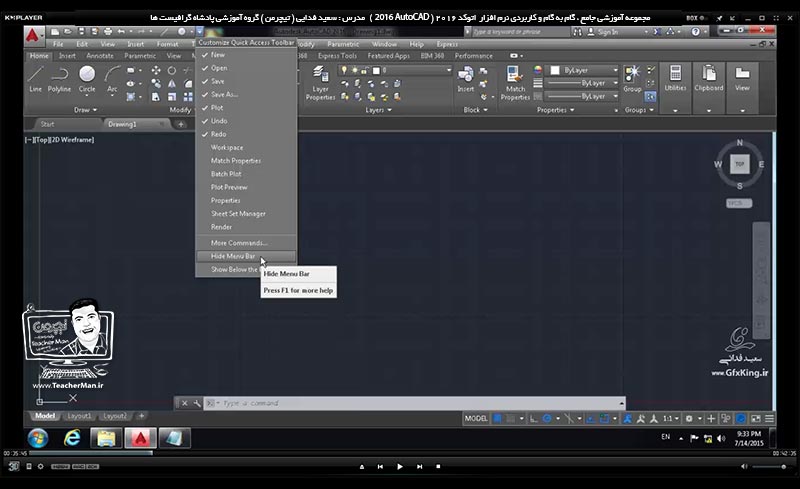
Task: Choose More Commands in customize menu
Action: pos(246,243)
